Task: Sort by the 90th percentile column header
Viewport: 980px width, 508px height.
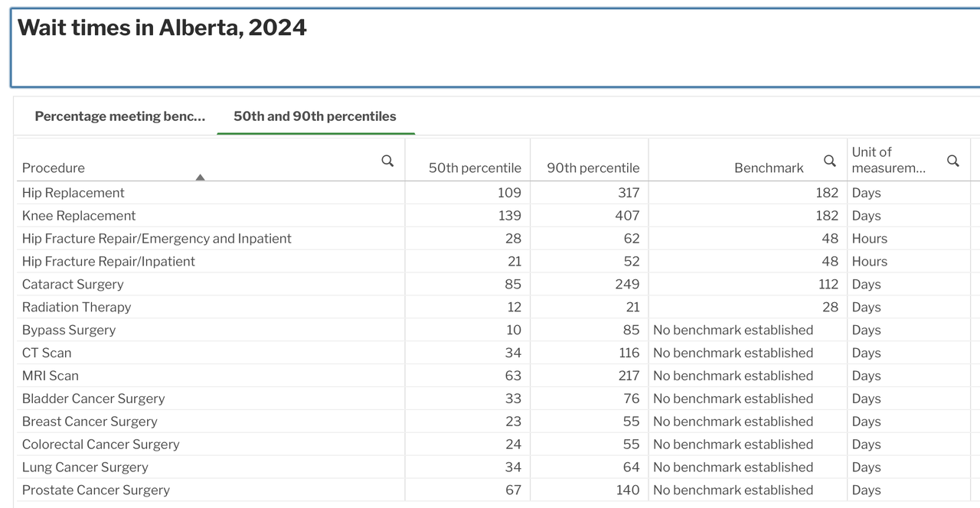Action: [593, 168]
